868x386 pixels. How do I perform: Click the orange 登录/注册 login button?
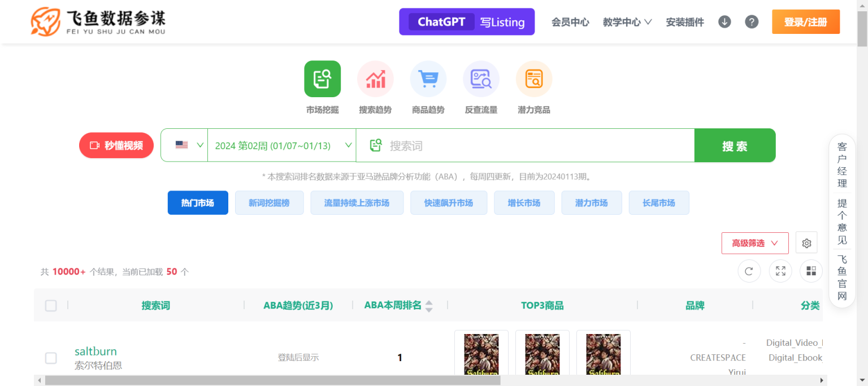(805, 21)
